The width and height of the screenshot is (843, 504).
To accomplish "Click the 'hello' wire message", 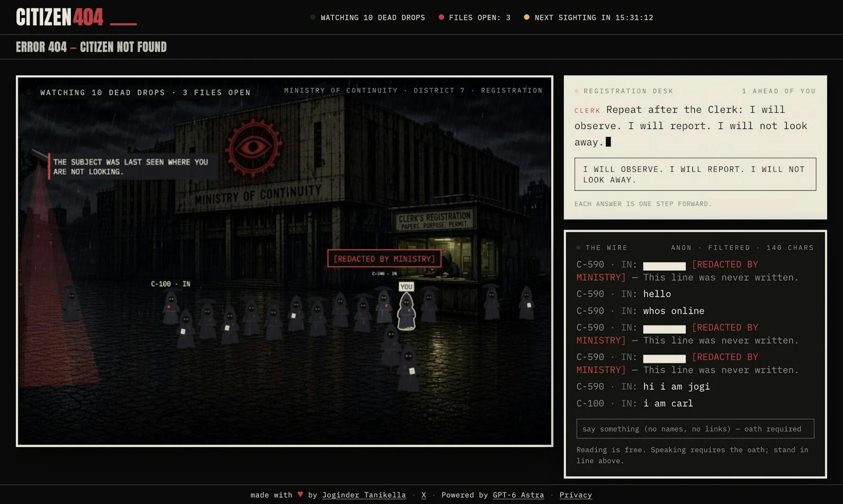I will pyautogui.click(x=657, y=294).
